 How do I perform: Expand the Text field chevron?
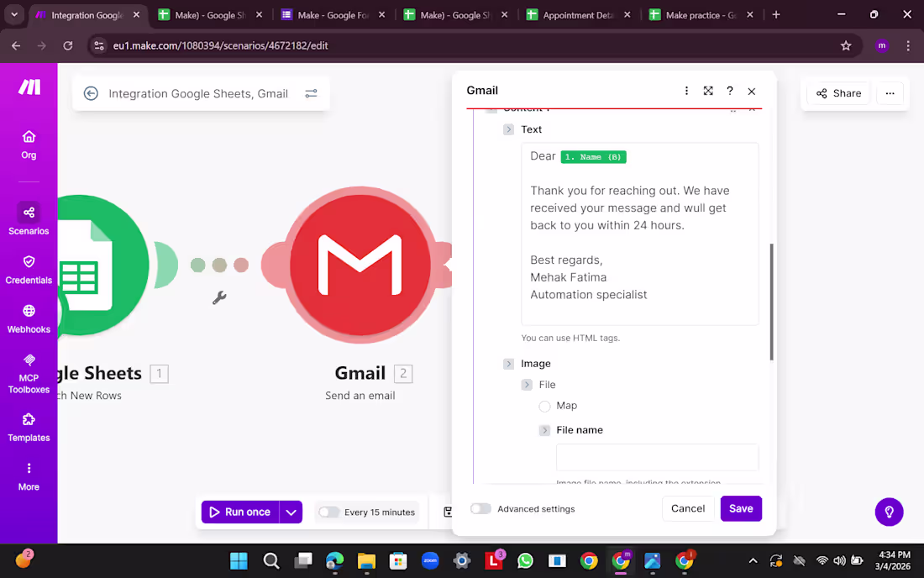(508, 129)
